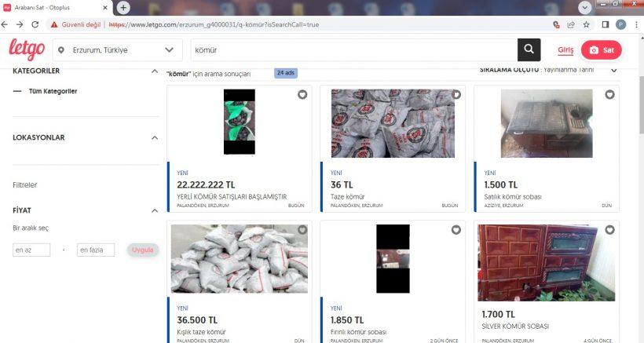Screen dimensions: 644x343
Task: Click the browser back arrow
Action: [x=6, y=24]
